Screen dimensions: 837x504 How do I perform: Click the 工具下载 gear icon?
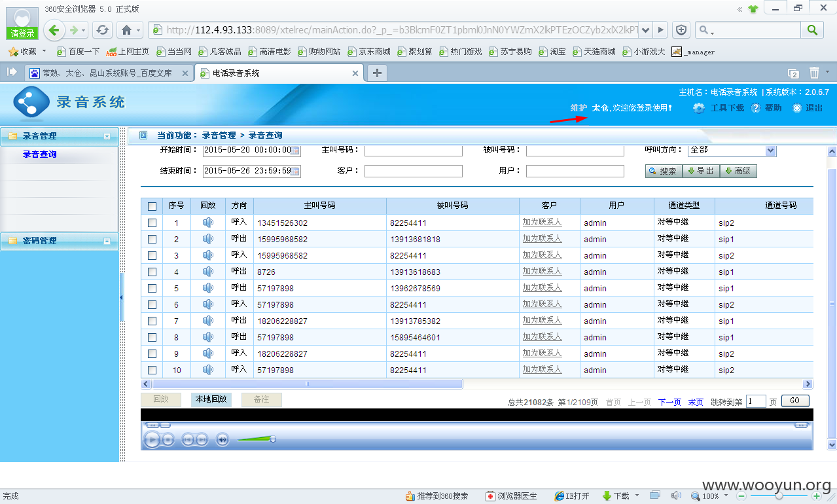pos(699,108)
